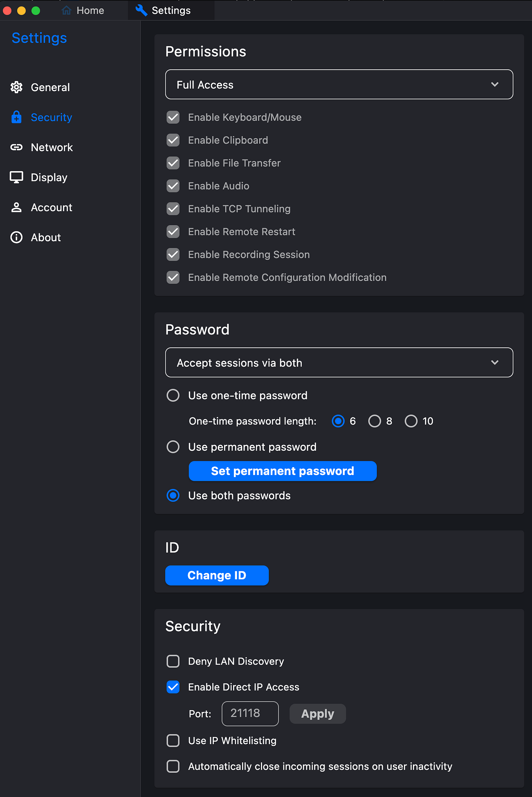Uncheck Enable Direct IP Access
The height and width of the screenshot is (797, 532).
[x=173, y=687]
